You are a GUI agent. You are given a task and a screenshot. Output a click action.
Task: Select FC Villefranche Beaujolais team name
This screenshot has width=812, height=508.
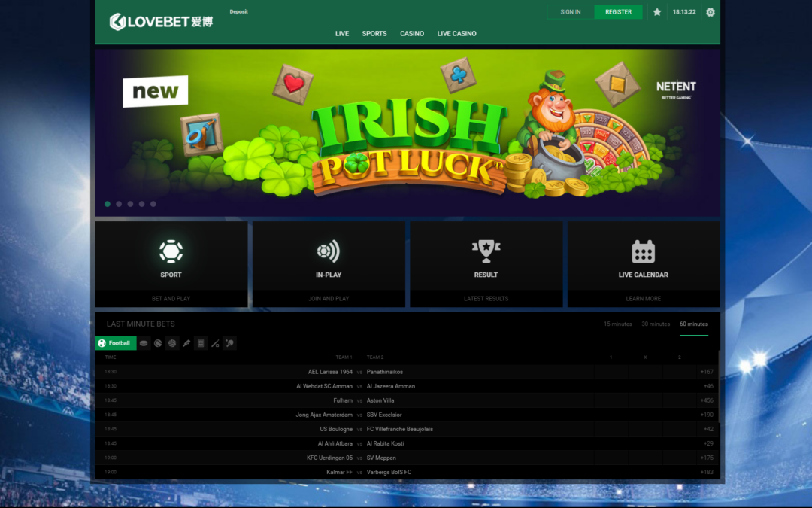400,429
